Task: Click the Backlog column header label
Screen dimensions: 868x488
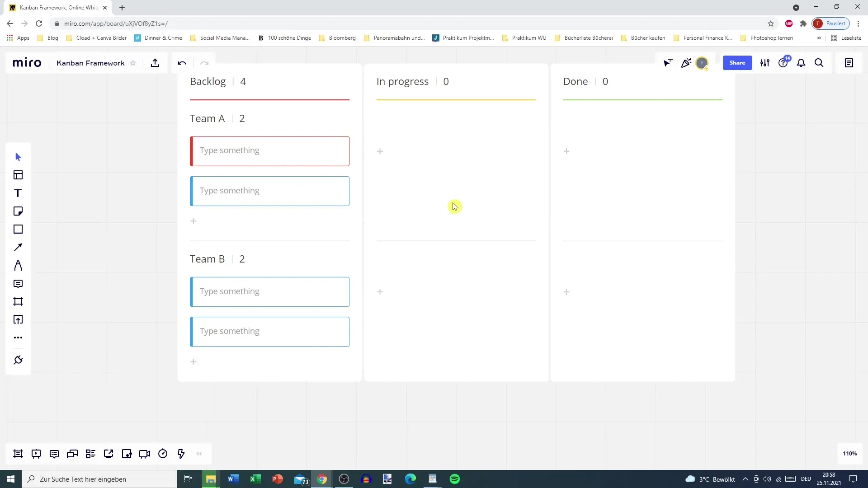Action: pos(208,81)
